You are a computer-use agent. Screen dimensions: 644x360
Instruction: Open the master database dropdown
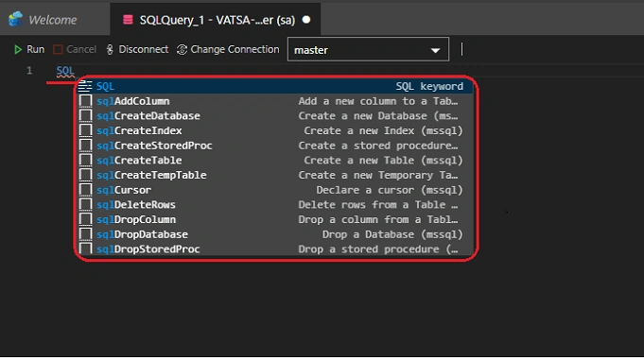point(368,49)
